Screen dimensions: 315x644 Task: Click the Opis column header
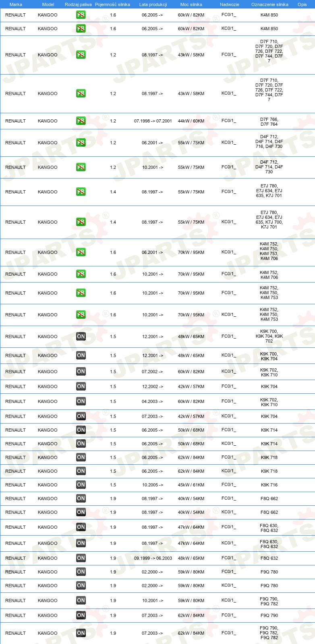(302, 4)
